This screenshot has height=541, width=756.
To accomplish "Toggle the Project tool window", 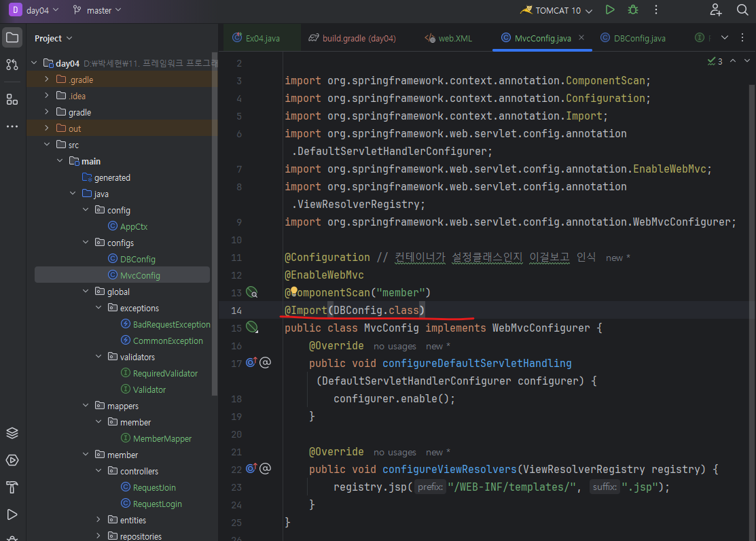I will tap(12, 37).
